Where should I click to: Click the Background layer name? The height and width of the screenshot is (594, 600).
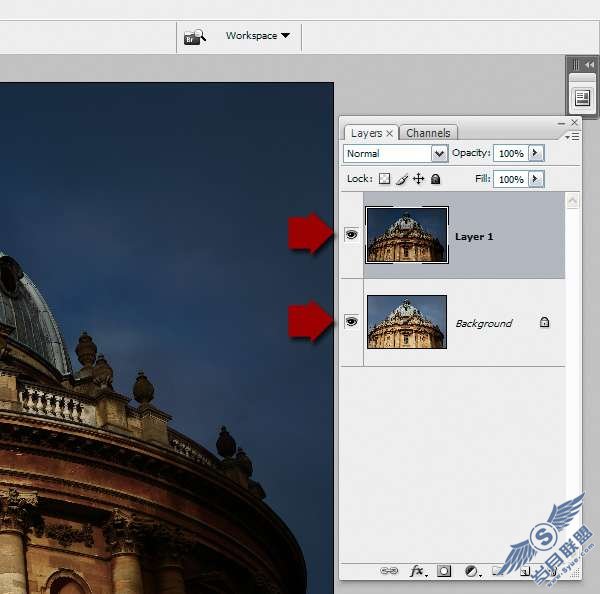click(x=484, y=323)
